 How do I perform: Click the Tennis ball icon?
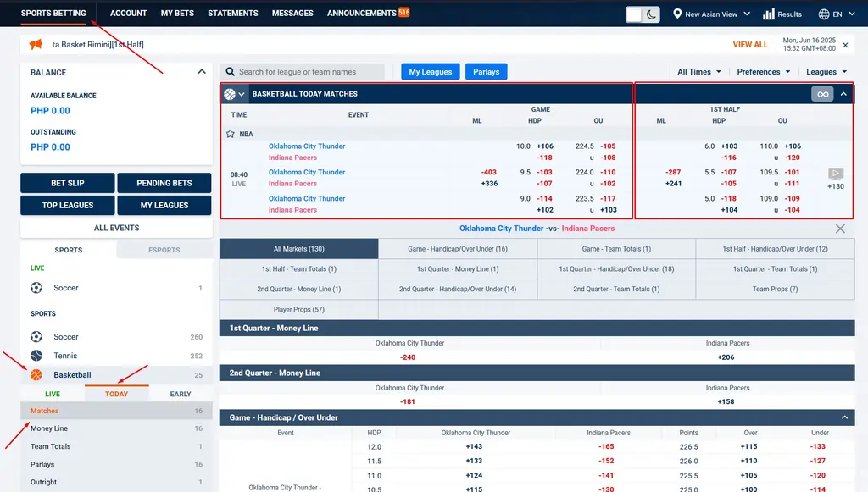(36, 356)
